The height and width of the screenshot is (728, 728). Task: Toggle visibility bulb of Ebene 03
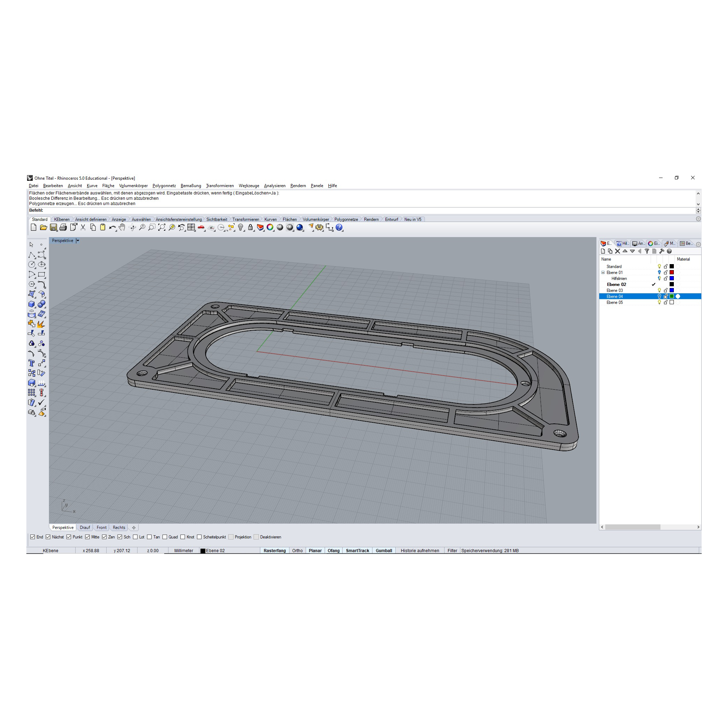[659, 290]
